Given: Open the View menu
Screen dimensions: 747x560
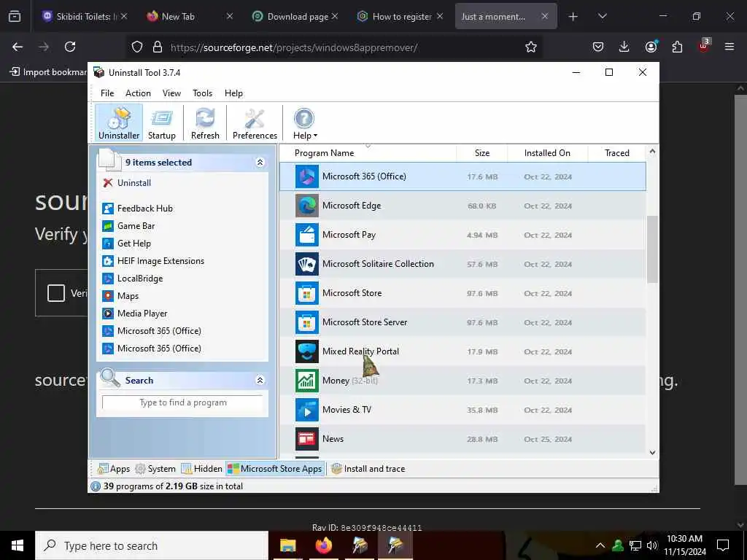Looking at the screenshot, I should pos(171,93).
